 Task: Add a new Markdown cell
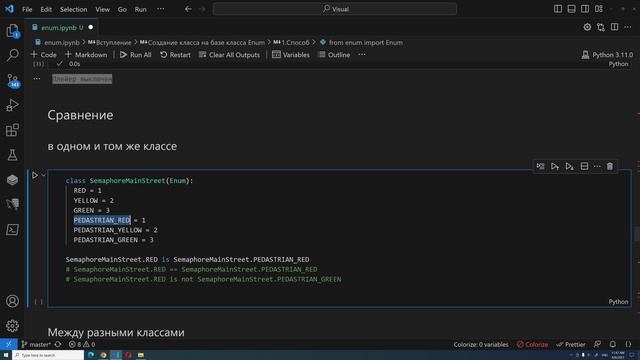point(86,55)
